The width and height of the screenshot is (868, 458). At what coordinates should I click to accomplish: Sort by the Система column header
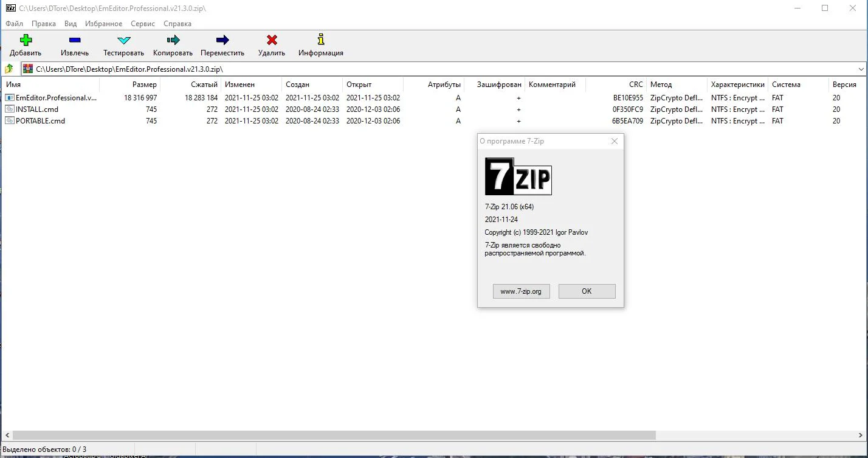pos(799,85)
